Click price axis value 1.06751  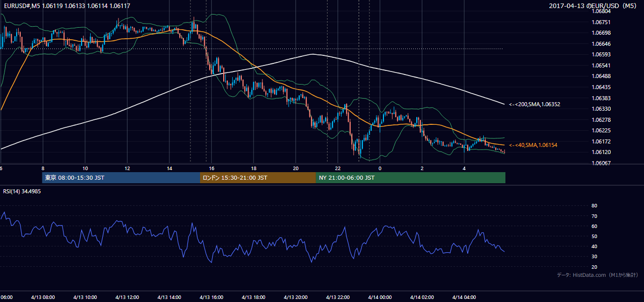coord(601,22)
